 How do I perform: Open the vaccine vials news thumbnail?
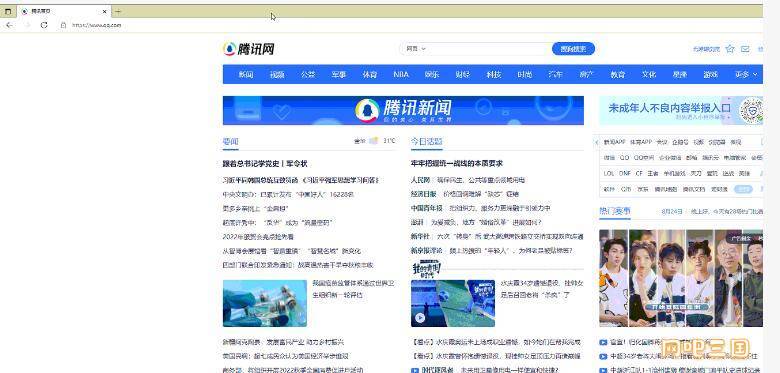point(265,303)
